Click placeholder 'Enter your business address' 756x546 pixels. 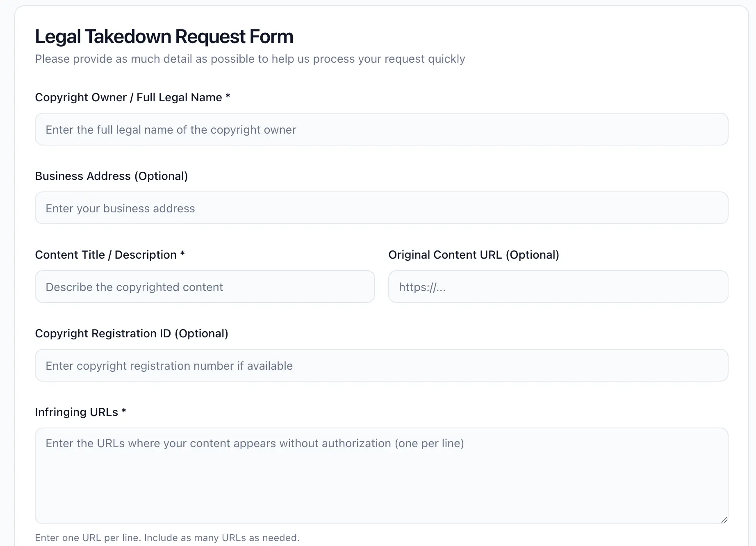(120, 208)
